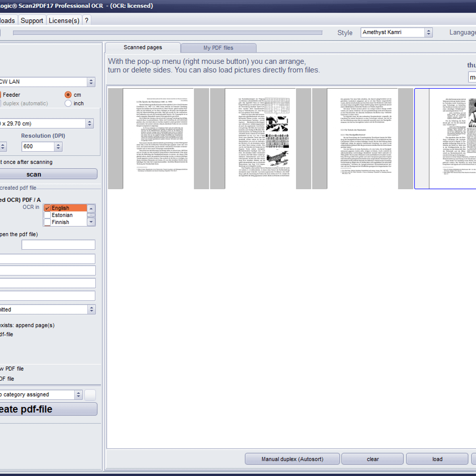Open the License(s) menu
476x476 pixels.
tap(64, 21)
